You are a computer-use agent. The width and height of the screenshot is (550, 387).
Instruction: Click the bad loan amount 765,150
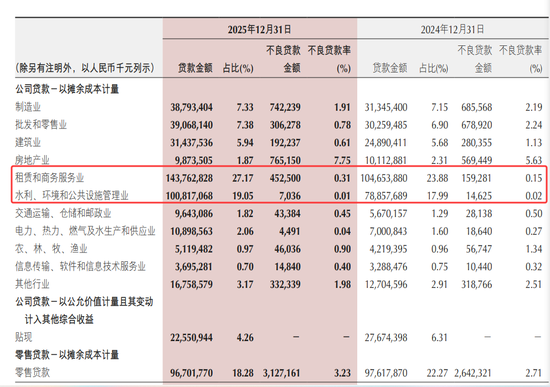pyautogui.click(x=285, y=160)
